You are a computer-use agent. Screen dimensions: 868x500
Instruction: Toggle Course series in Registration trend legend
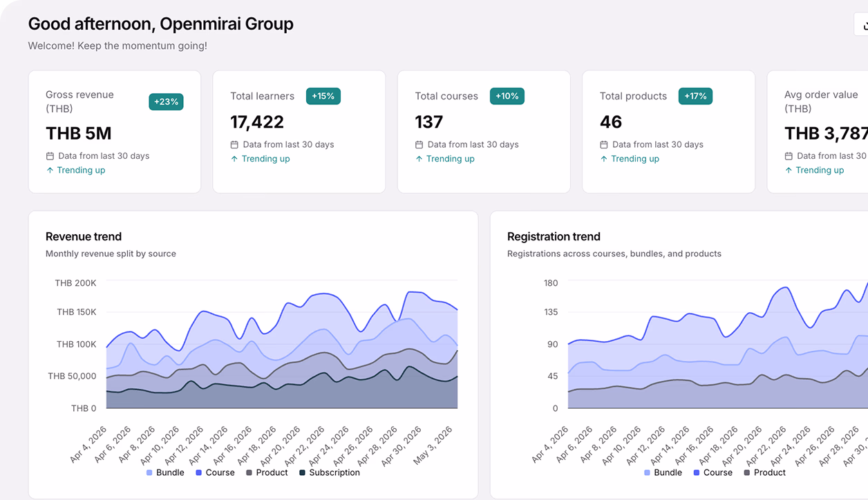[713, 472]
